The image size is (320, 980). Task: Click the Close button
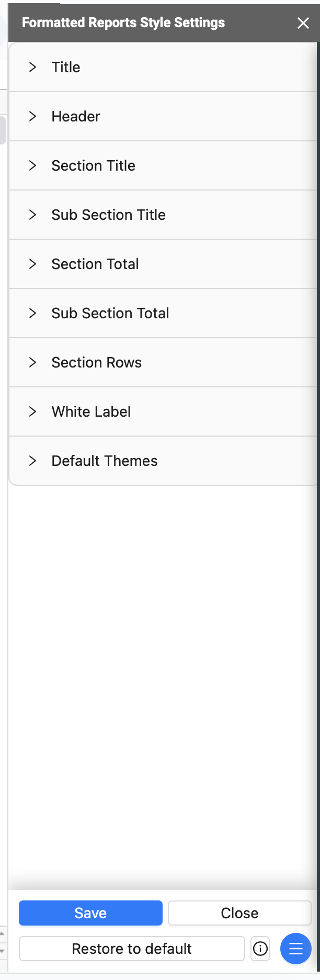[239, 913]
